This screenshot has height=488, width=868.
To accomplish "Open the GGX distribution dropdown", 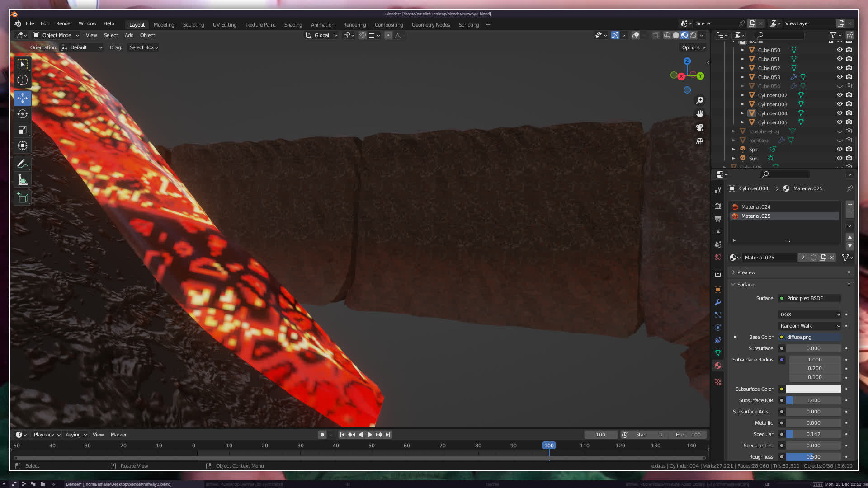I will [x=809, y=314].
